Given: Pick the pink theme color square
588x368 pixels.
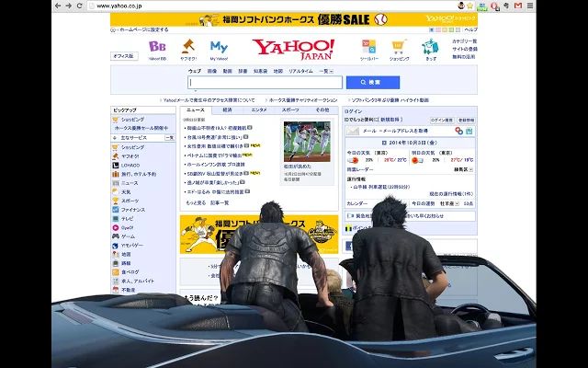Looking at the screenshot, I should click(x=438, y=29).
